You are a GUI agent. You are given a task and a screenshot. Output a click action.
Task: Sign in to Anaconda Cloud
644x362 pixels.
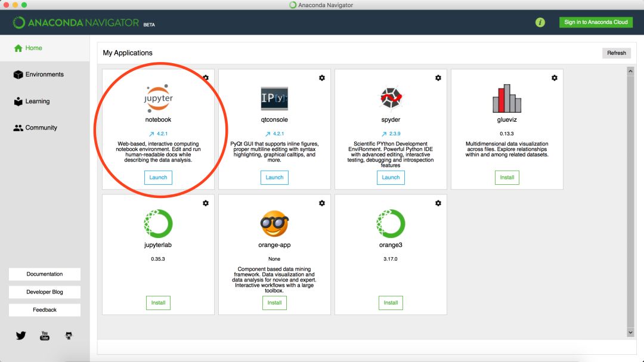pyautogui.click(x=596, y=22)
